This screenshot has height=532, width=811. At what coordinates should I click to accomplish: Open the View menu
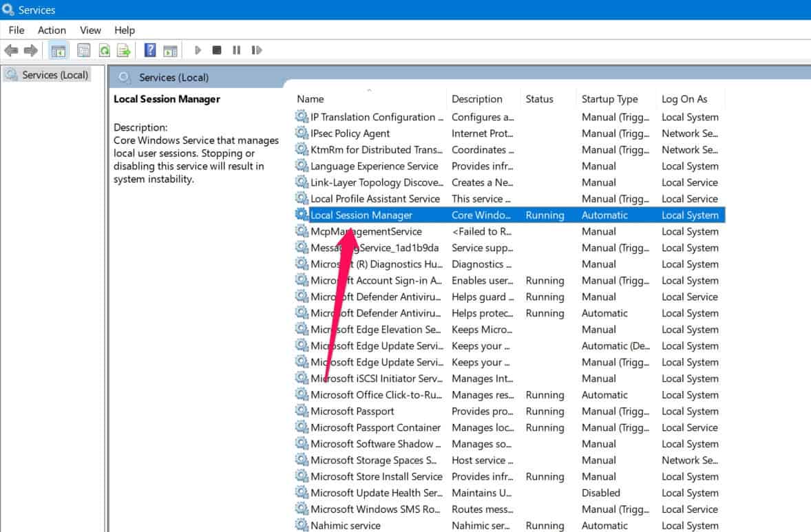90,30
